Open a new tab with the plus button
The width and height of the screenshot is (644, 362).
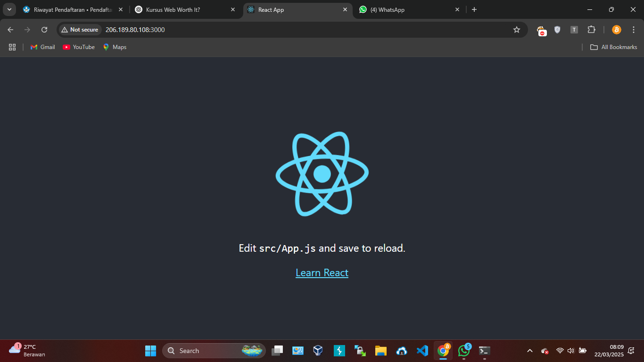click(x=474, y=9)
